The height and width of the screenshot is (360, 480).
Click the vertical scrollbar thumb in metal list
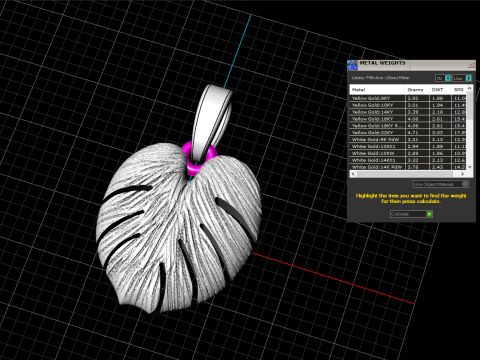coord(470,105)
